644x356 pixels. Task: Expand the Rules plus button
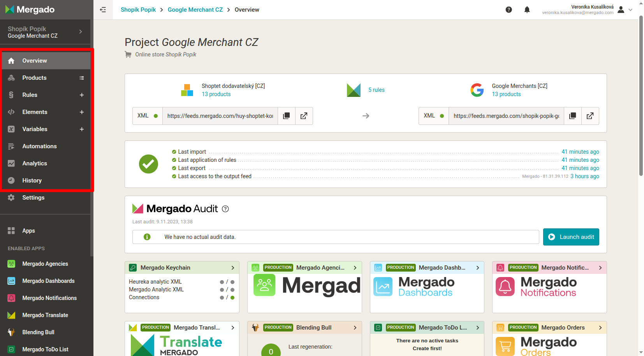(x=82, y=95)
